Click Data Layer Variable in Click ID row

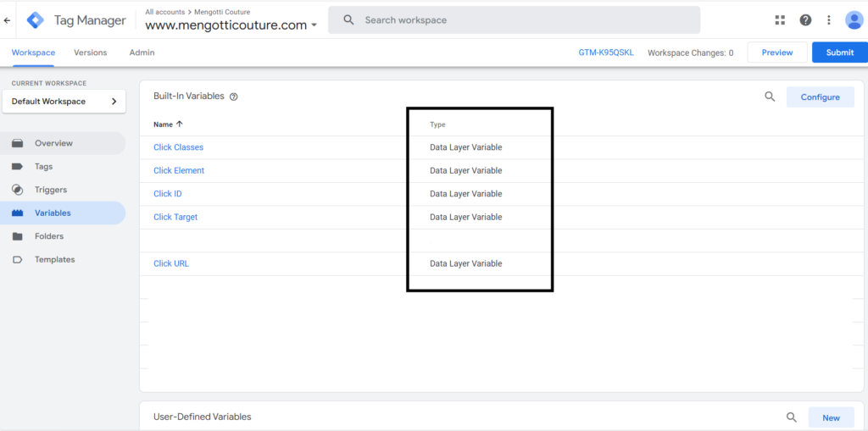click(x=466, y=194)
